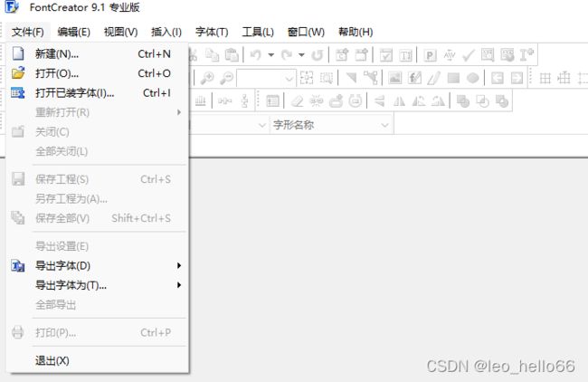Click the import image toolbar icon

(394, 78)
